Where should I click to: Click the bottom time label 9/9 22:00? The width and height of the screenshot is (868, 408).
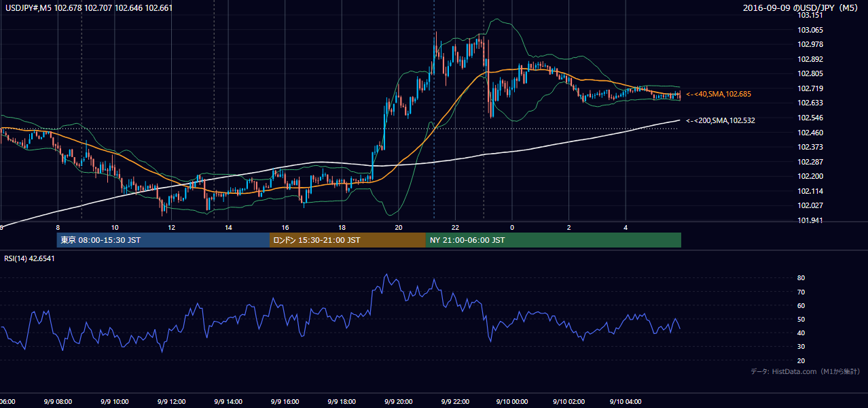click(456, 402)
